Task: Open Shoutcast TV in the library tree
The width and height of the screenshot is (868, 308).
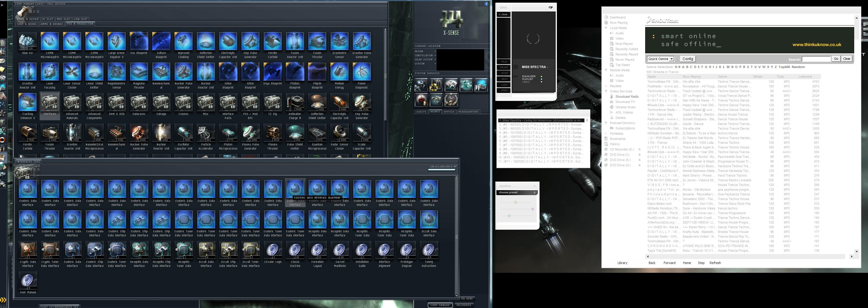Action: (625, 102)
